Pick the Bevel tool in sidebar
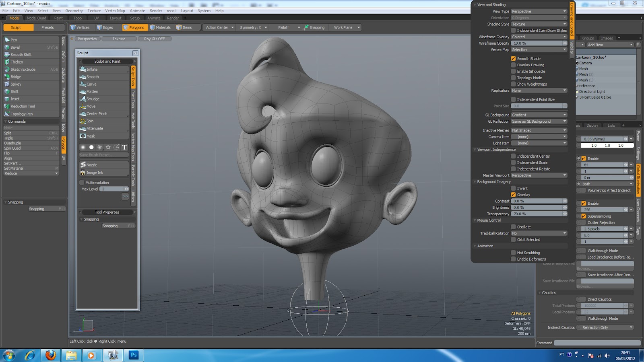 pos(15,47)
